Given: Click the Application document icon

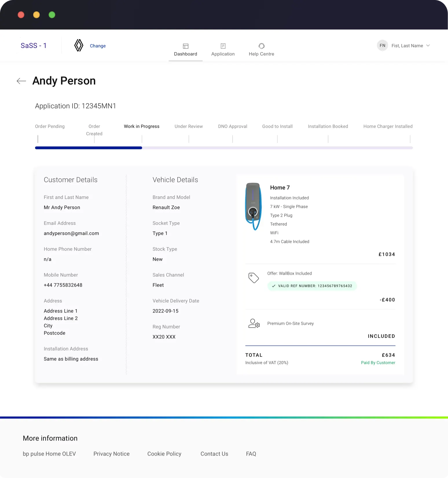Looking at the screenshot, I should [x=223, y=46].
